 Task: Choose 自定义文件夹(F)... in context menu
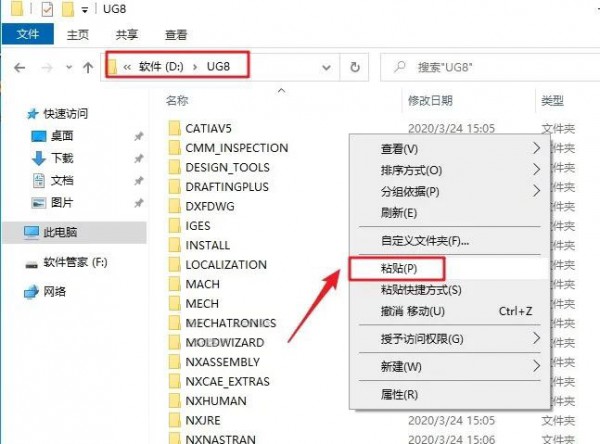click(x=450, y=241)
